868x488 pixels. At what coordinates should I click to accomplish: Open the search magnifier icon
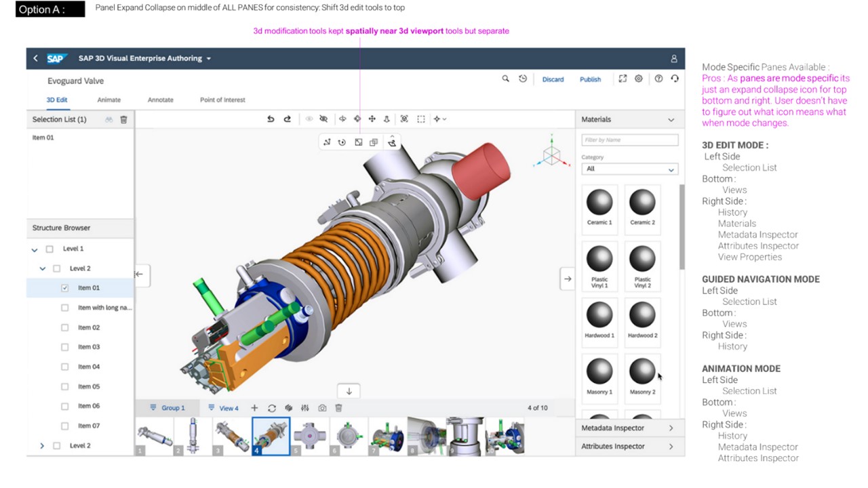(505, 79)
